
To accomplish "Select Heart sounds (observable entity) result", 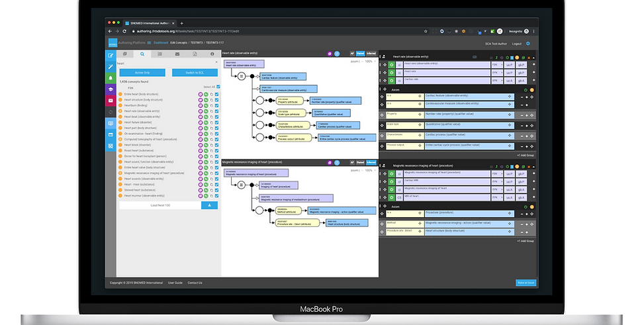I will [144, 179].
